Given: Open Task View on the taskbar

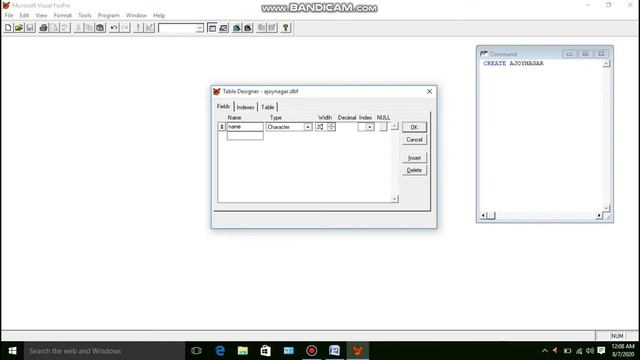Looking at the screenshot, I should (x=196, y=351).
